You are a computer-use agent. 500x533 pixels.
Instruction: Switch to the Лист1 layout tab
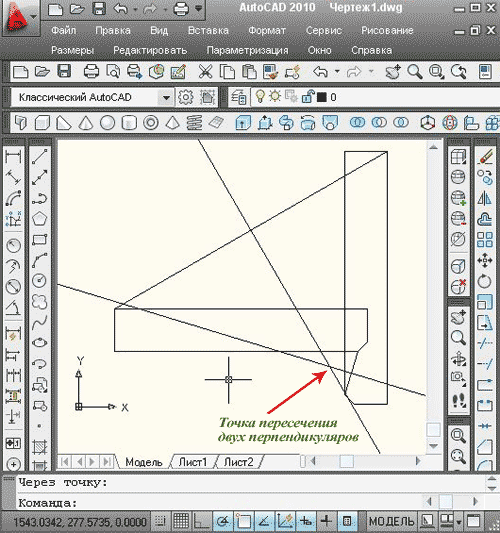click(193, 462)
